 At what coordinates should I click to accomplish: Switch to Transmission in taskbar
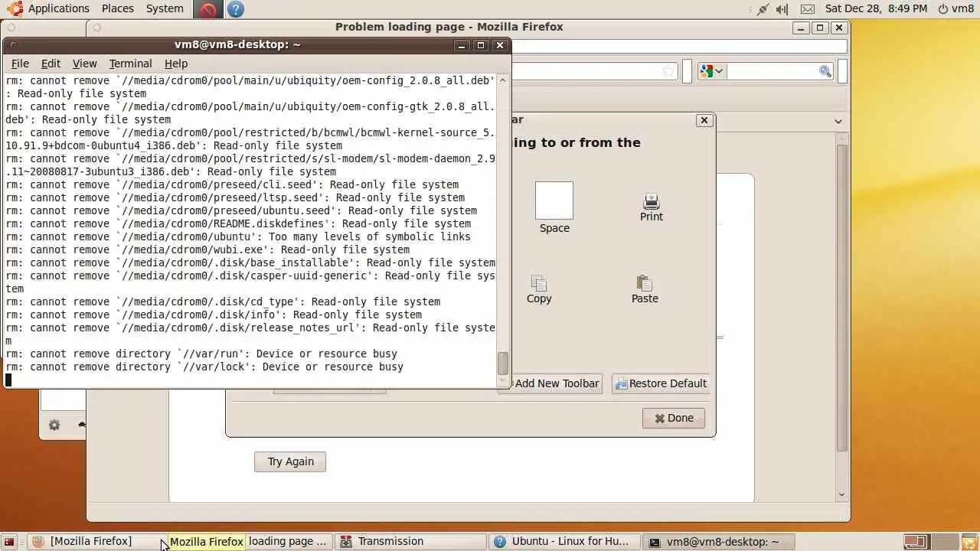tap(411, 542)
